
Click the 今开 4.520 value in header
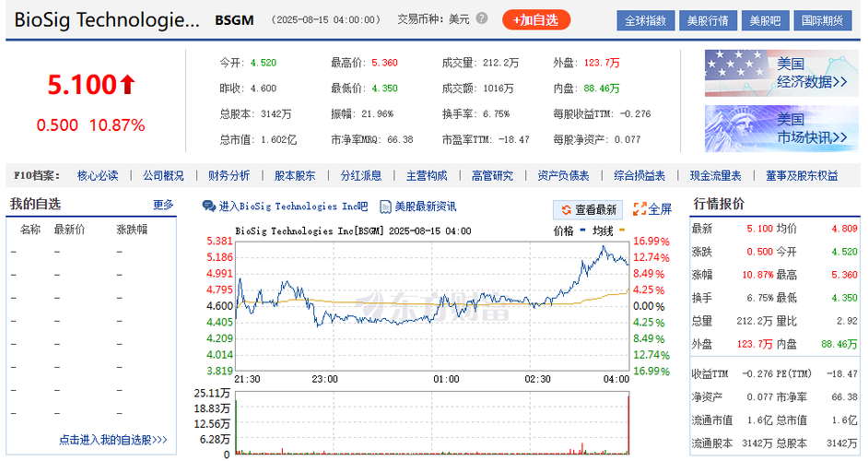pos(263,63)
